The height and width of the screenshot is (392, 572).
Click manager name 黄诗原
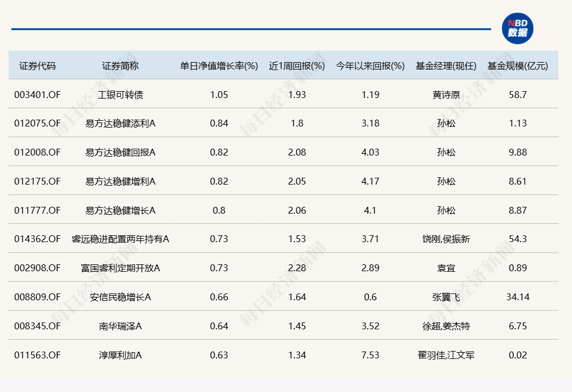point(446,95)
